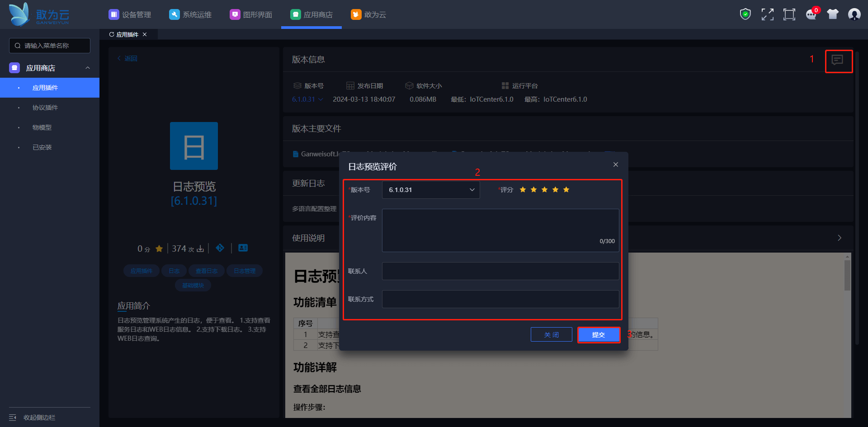This screenshot has height=427, width=868.
Task: Click the 基础模块 tag
Action: tap(193, 285)
